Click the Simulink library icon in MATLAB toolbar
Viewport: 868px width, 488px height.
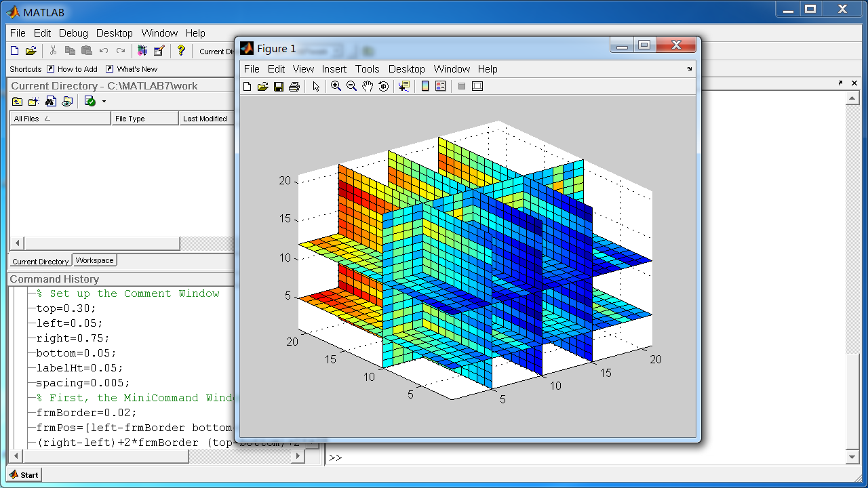[142, 51]
